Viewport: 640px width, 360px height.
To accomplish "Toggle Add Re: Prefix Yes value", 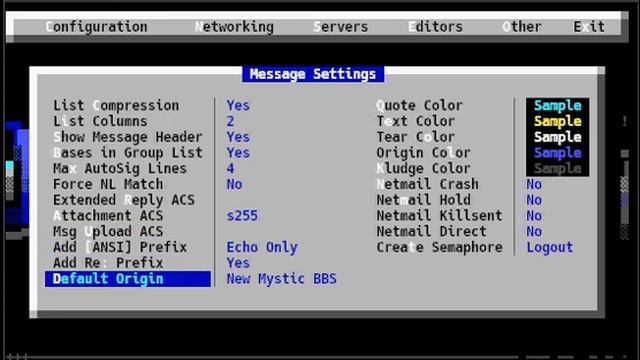I will (238, 263).
